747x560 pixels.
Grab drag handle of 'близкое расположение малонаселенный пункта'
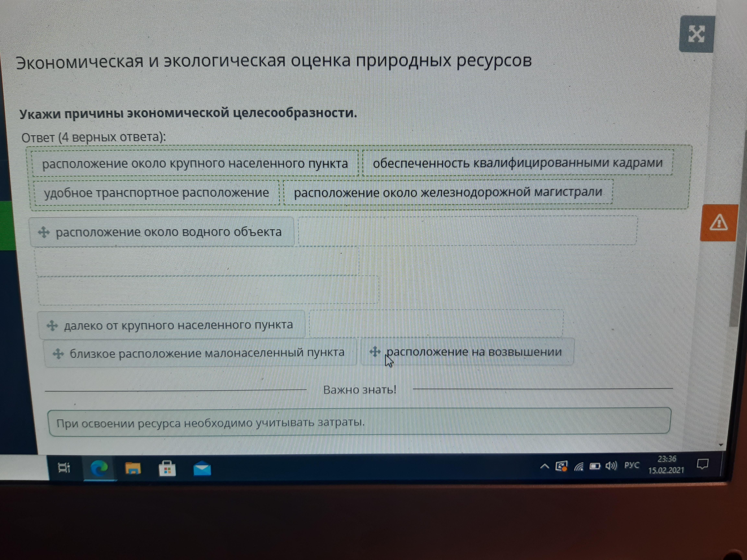(58, 353)
